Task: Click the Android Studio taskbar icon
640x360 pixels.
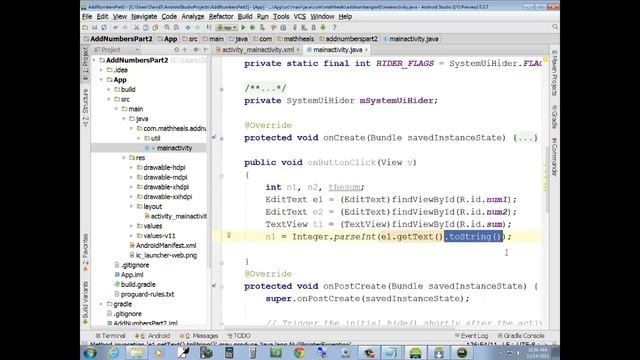Action: pyautogui.click(x=416, y=352)
